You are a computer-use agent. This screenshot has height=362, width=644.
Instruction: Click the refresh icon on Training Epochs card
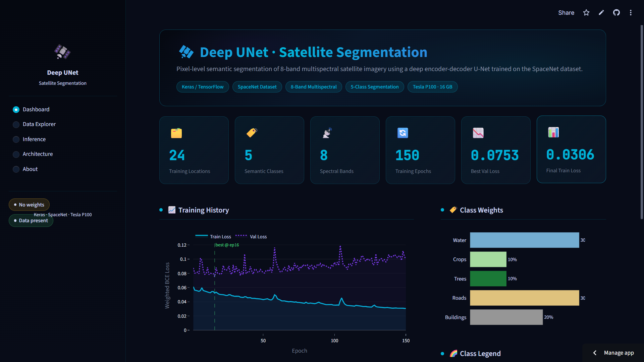(x=403, y=133)
